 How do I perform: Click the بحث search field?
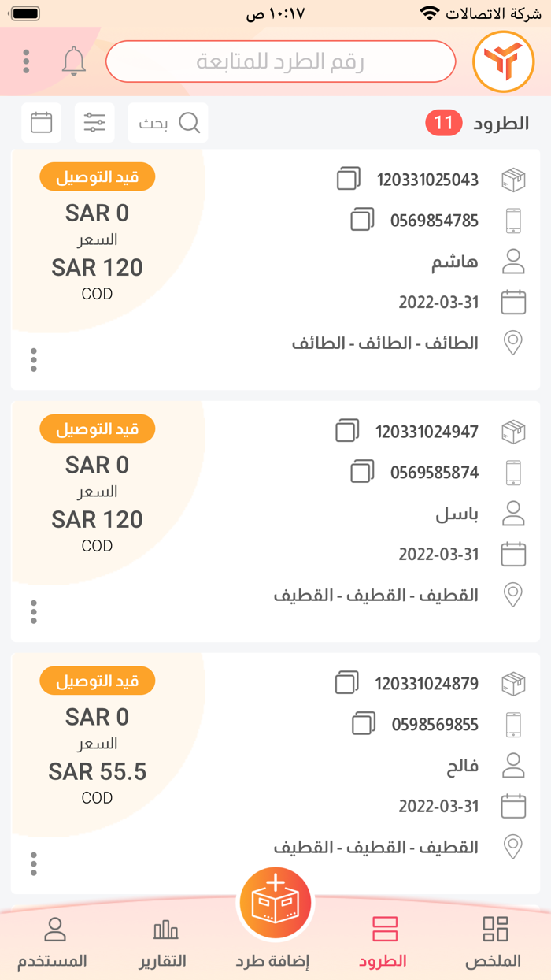pos(167,123)
